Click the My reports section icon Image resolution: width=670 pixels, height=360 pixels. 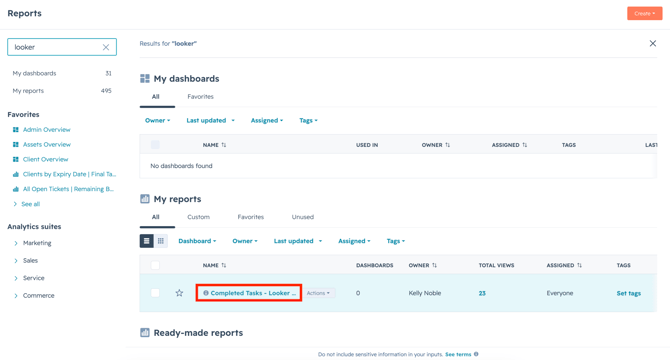pos(145,199)
